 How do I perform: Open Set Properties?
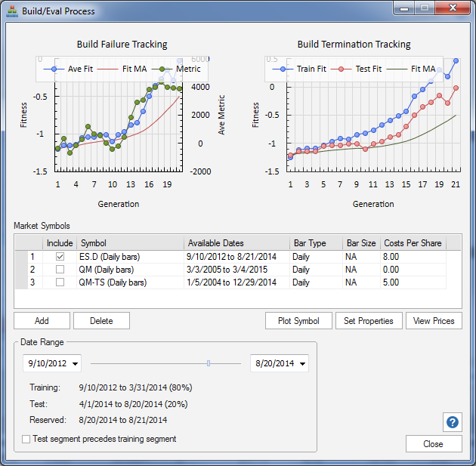[x=369, y=321]
